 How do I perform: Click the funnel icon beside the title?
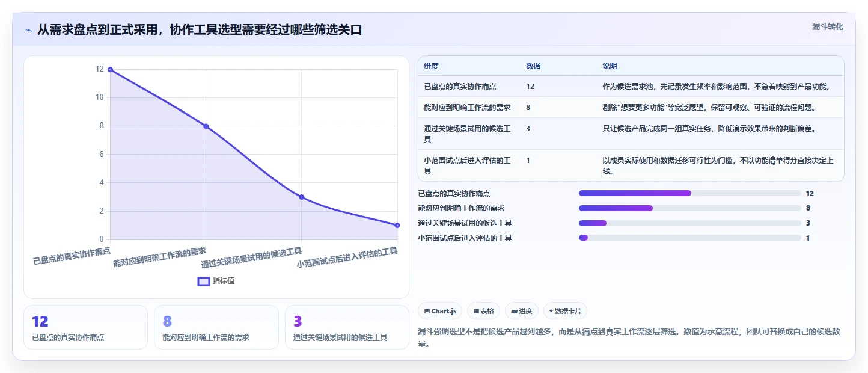point(28,30)
